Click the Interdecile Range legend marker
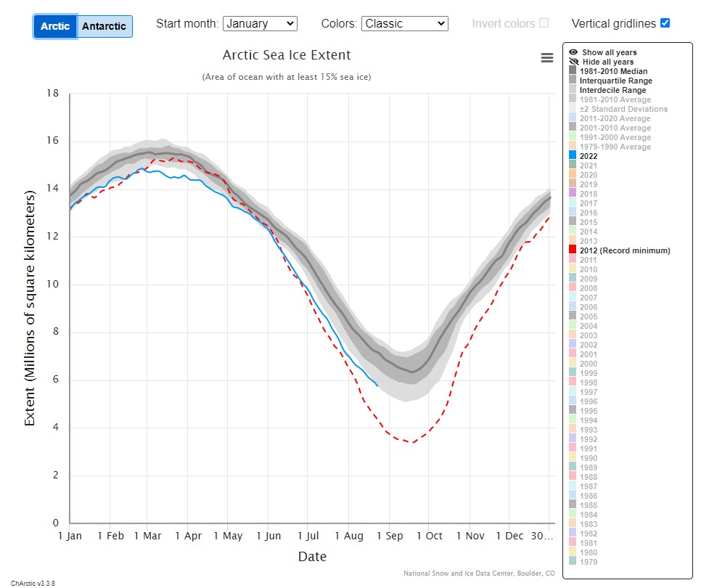The height and width of the screenshot is (588, 709). coord(573,90)
